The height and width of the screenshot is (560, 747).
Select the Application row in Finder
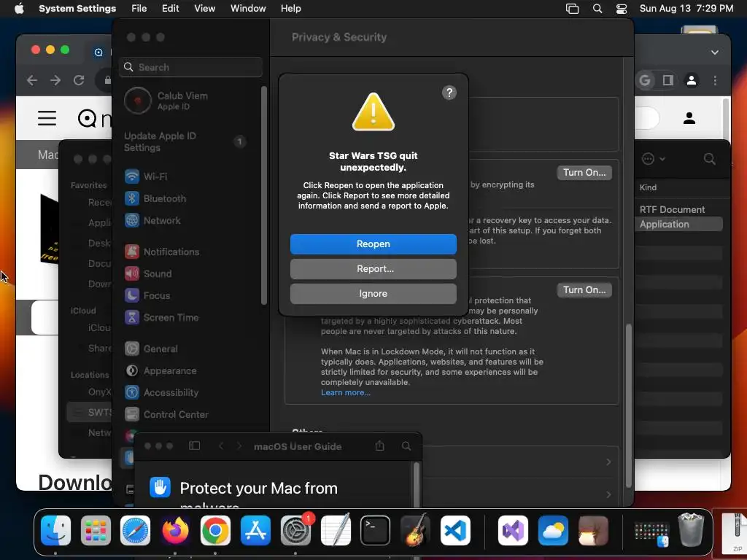point(678,225)
